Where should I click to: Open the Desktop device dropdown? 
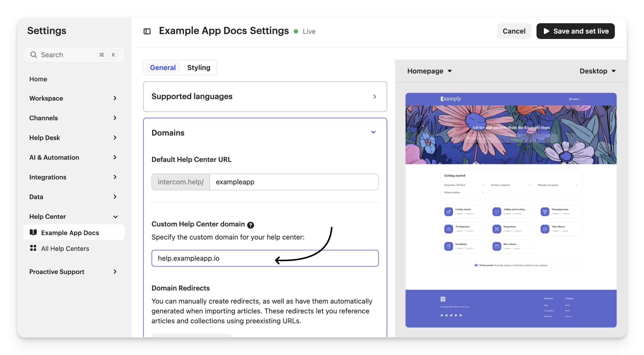(x=597, y=71)
